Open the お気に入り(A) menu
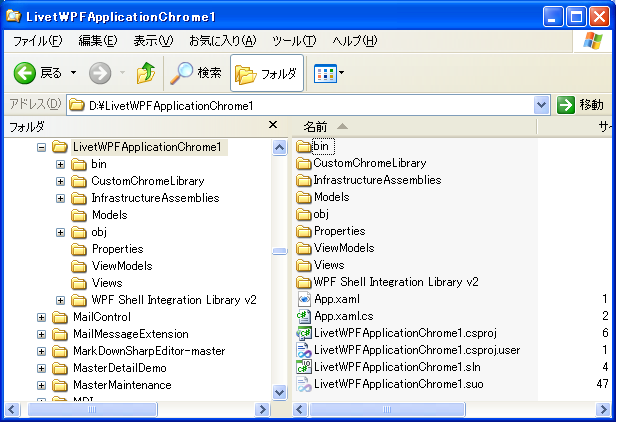 click(x=223, y=41)
